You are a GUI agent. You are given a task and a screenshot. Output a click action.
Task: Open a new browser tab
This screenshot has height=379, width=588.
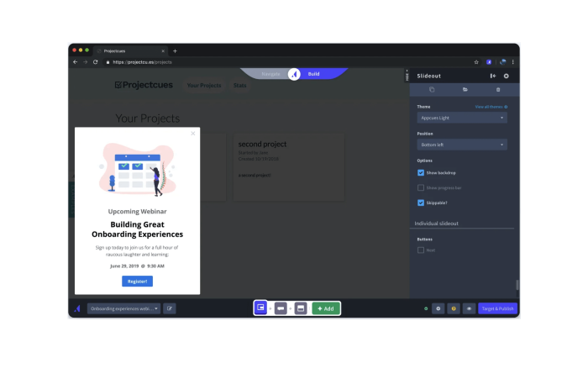click(x=175, y=50)
